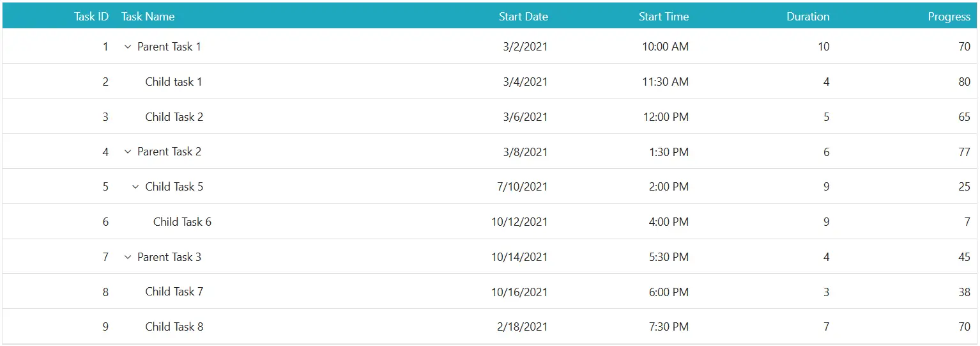Collapse Parent Task 3 chevron
The image size is (980, 346).
(x=128, y=257)
